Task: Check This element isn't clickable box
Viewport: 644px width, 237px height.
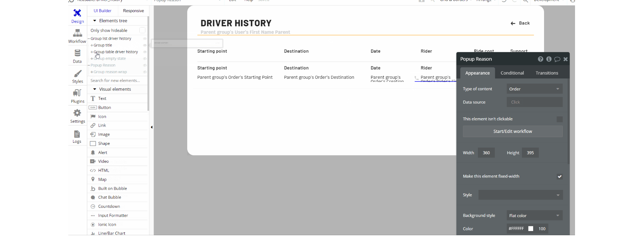Action: (x=560, y=119)
